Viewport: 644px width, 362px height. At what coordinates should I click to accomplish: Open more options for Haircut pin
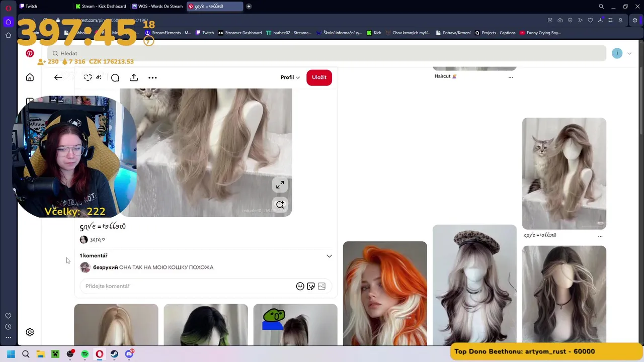point(511,77)
